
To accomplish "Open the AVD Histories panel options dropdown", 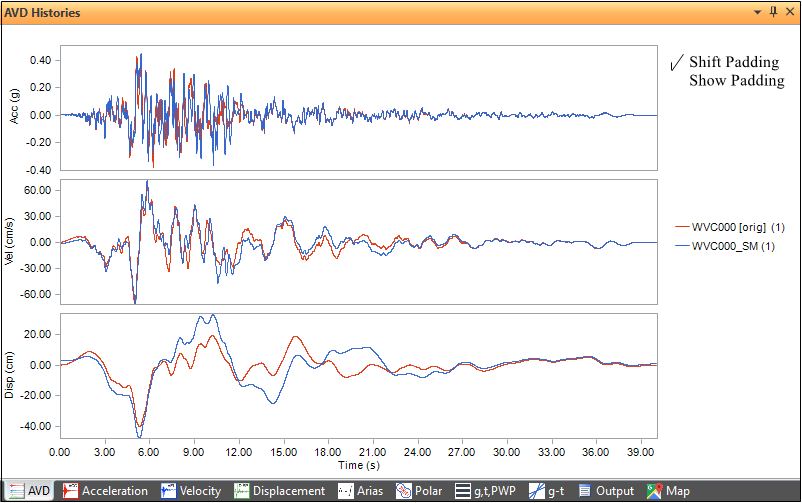I will (x=757, y=12).
